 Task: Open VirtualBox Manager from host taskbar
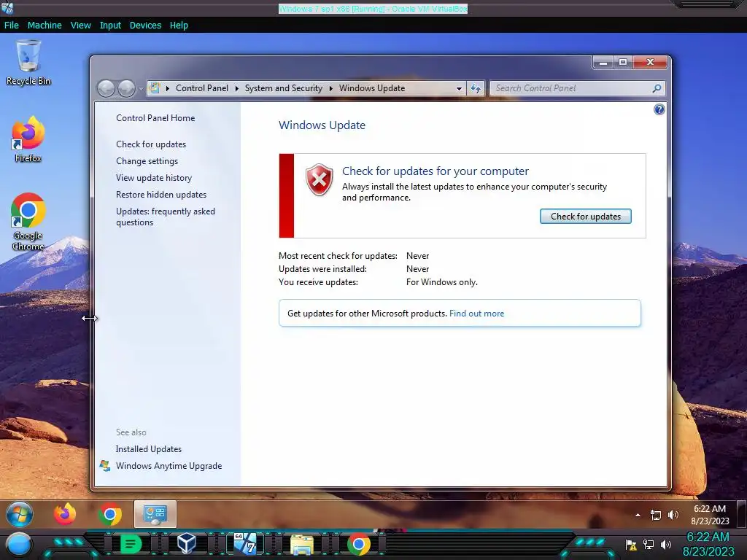[186, 543]
